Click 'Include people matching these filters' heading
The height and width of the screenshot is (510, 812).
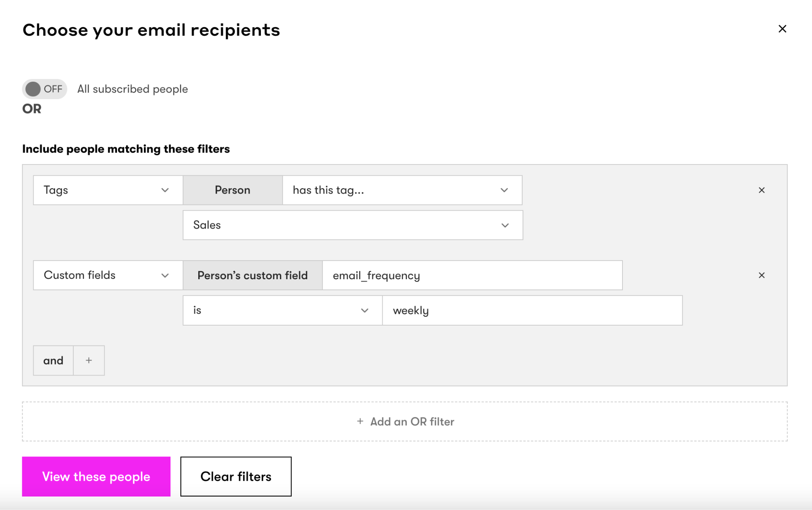tap(126, 149)
